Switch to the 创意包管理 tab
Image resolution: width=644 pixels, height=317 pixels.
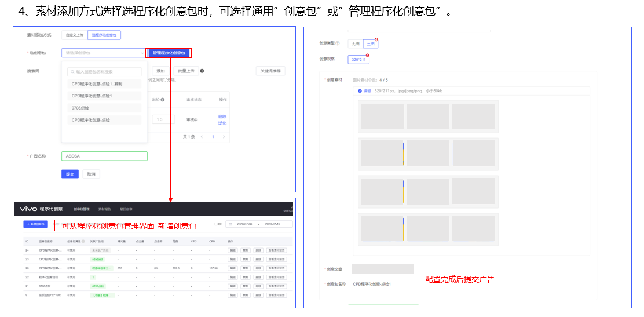(81, 209)
